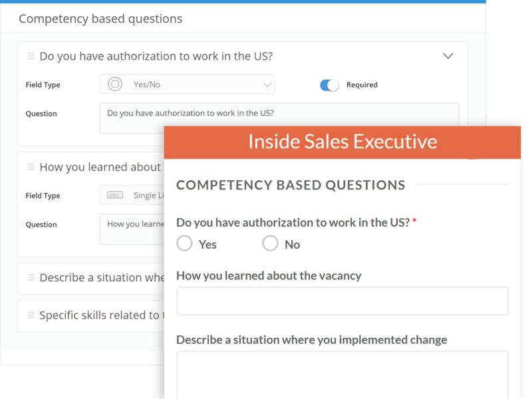Image resolution: width=532 pixels, height=399 pixels.
Task: Click the 'Competency based questions' header
Action: tap(100, 19)
